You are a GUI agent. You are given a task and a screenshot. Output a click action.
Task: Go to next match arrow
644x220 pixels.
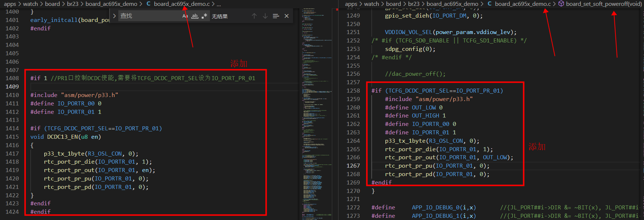(x=265, y=16)
